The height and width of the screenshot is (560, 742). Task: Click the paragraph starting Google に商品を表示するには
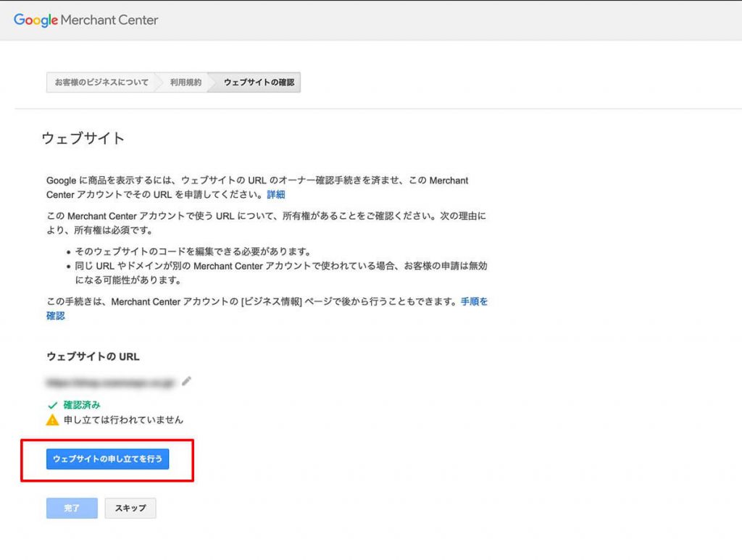click(257, 188)
